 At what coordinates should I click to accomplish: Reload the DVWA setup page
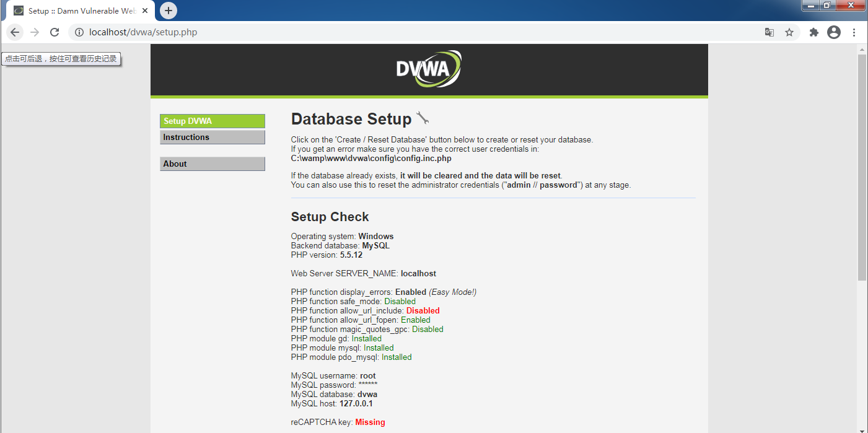coord(55,32)
